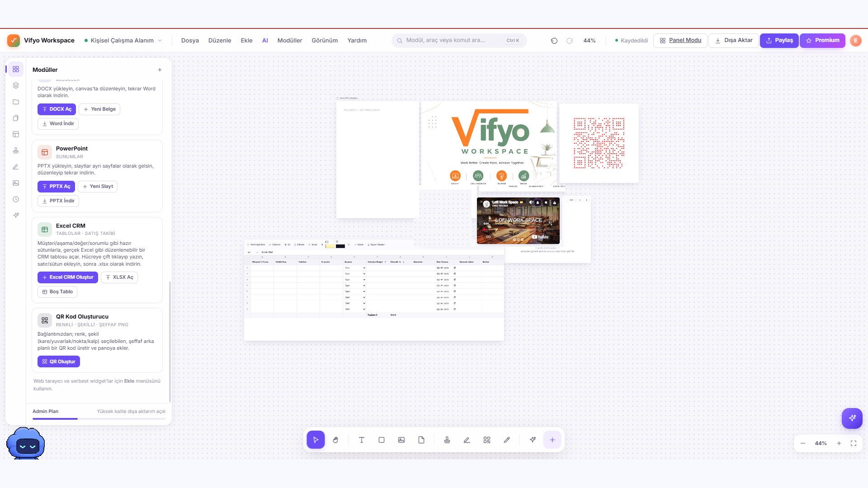Open the AI sparkle icon in left sidebar
Screen dimensions: 868x488
(16, 216)
